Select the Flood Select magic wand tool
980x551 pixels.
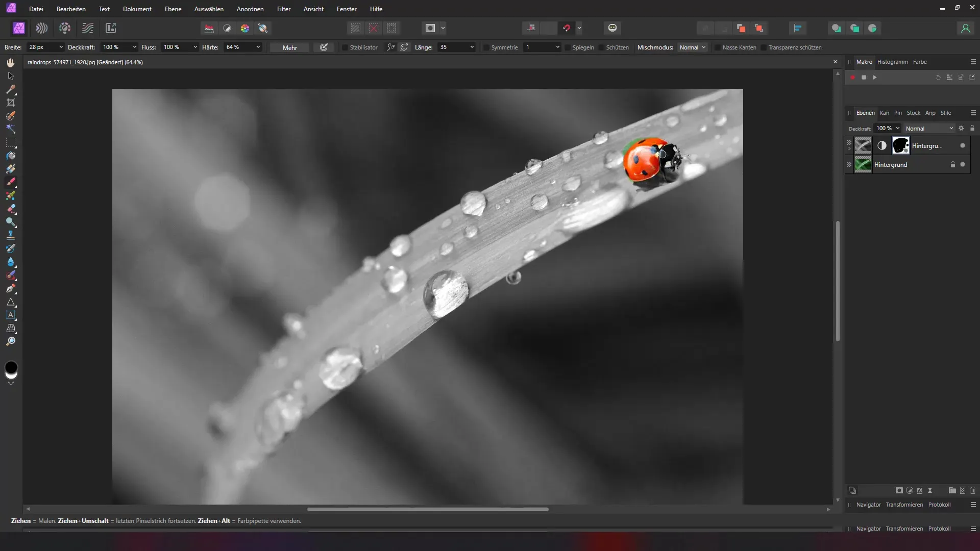(11, 129)
